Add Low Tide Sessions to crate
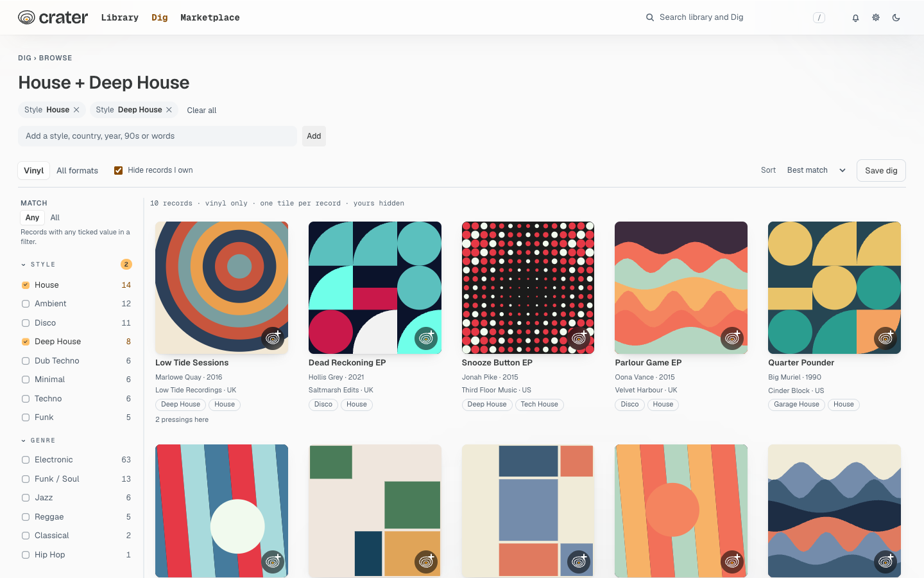 273,338
